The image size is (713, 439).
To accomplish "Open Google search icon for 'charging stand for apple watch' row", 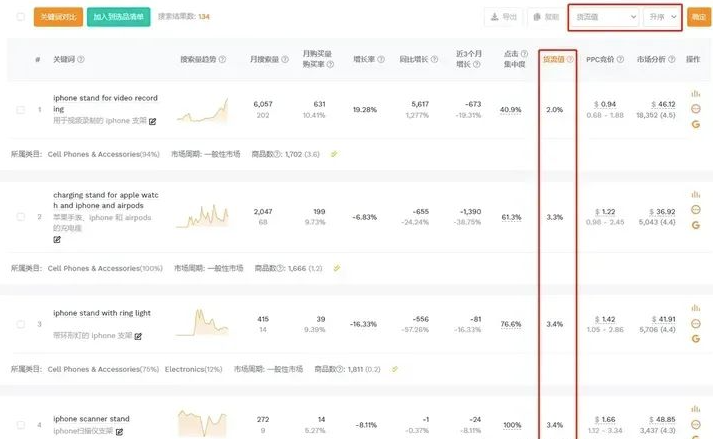I will tap(695, 225).
